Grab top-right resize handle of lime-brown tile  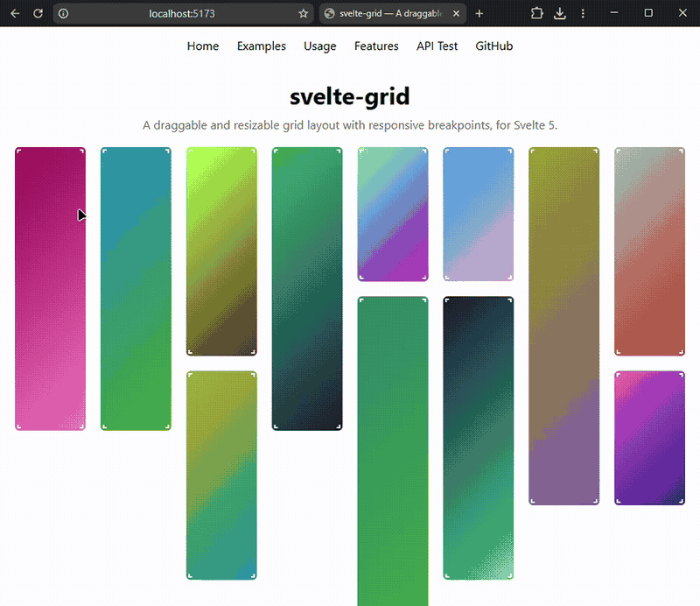(253, 151)
